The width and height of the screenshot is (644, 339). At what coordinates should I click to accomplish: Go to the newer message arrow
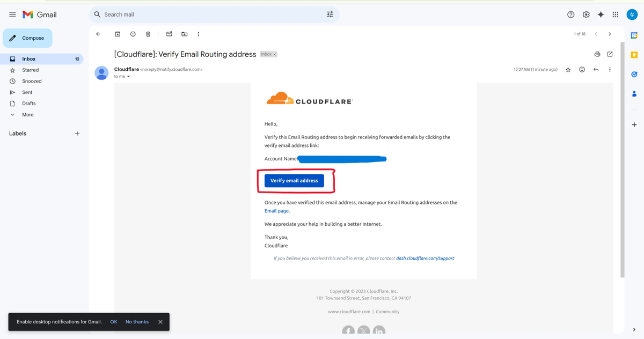(596, 34)
